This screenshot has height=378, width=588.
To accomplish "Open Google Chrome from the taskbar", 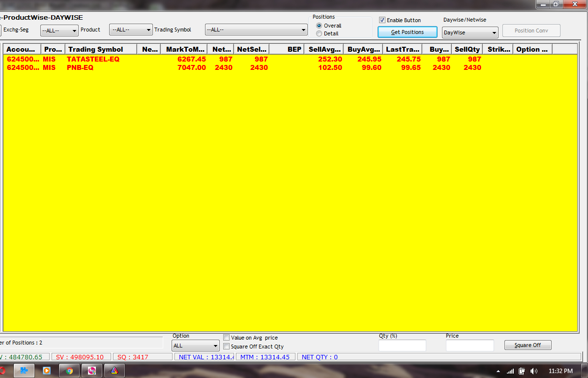I will [69, 371].
